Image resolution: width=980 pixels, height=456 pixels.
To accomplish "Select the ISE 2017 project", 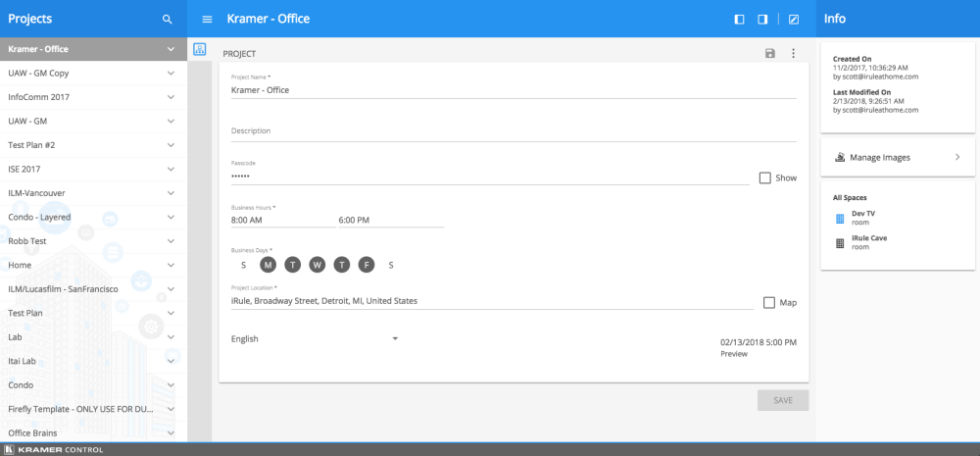I will coord(93,169).
